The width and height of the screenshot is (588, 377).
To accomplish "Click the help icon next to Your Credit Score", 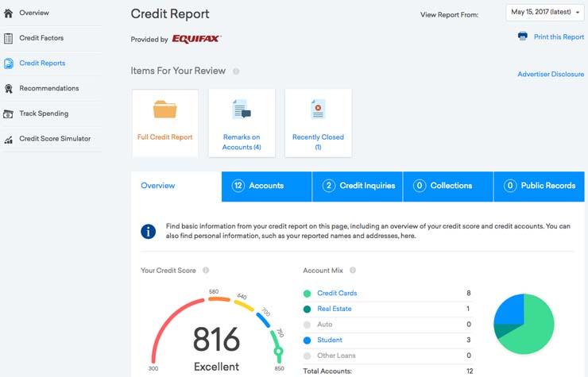I will pos(206,270).
